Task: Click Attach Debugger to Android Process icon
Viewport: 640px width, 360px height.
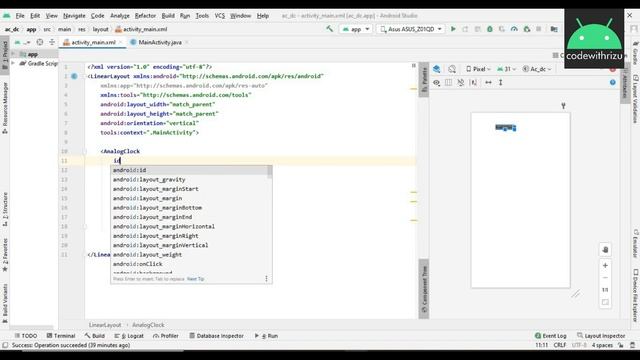Action: click(527, 29)
